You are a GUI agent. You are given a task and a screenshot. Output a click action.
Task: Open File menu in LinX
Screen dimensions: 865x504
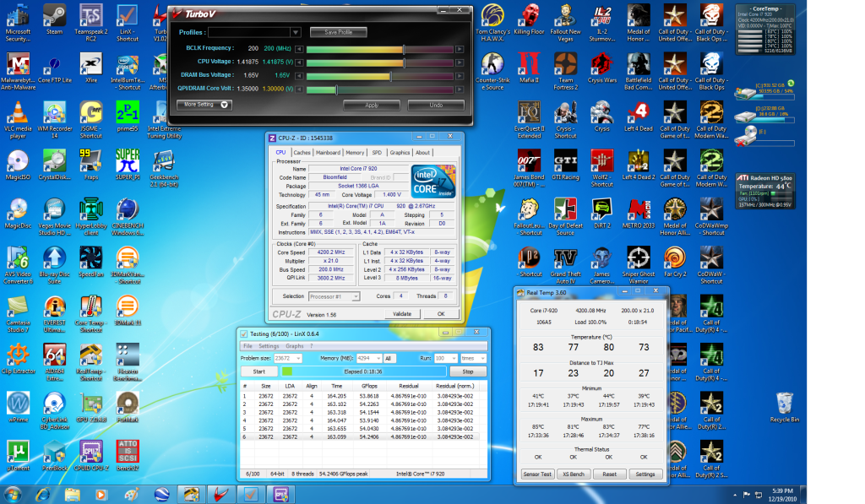pyautogui.click(x=248, y=346)
